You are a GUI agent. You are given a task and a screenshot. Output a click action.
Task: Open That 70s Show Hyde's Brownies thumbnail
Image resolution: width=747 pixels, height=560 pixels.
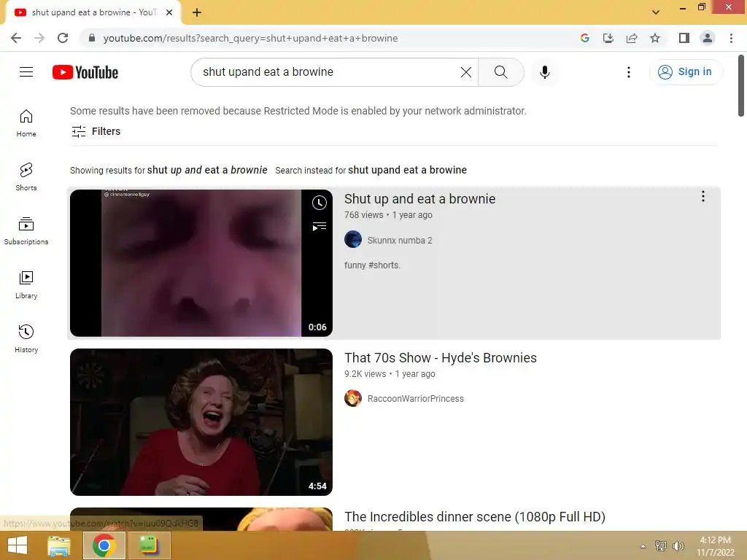point(201,422)
